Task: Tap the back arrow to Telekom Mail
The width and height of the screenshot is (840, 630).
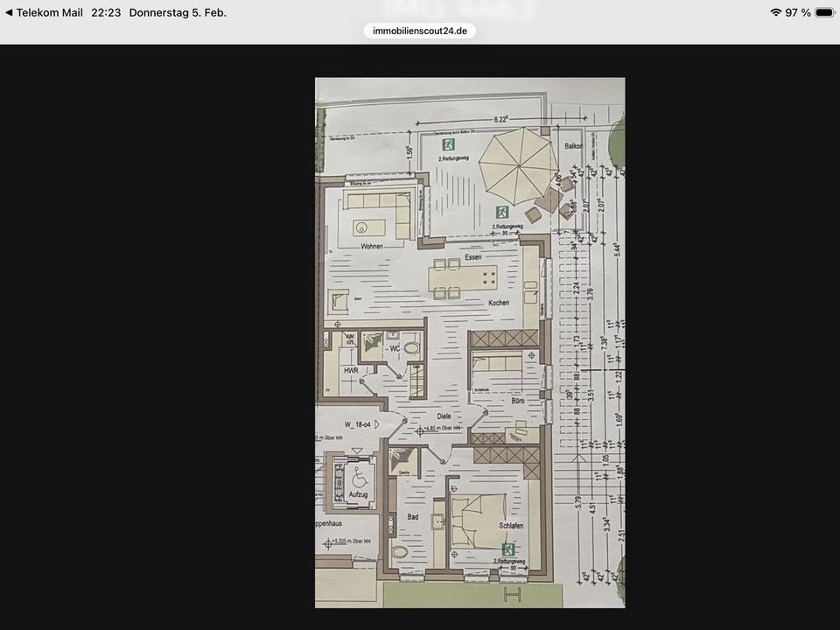Action: pyautogui.click(x=9, y=13)
